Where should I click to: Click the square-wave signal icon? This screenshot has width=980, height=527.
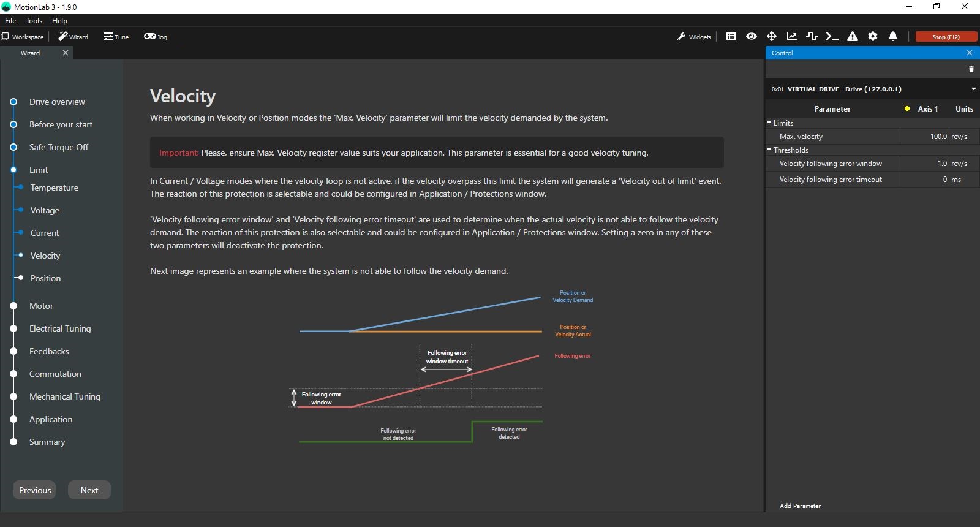[x=812, y=37]
